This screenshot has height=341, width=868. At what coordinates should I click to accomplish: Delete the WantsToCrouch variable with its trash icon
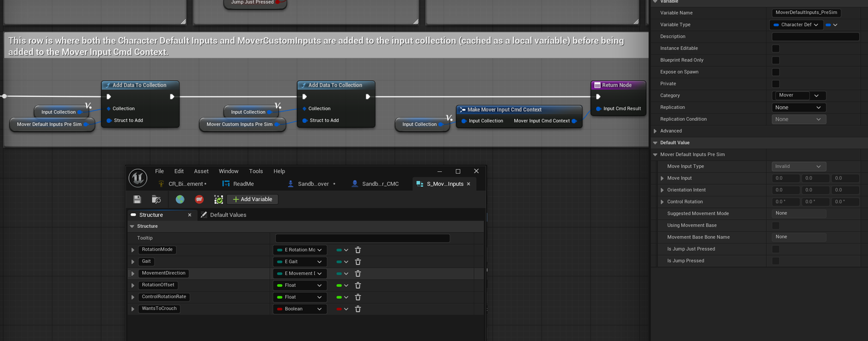(x=357, y=309)
